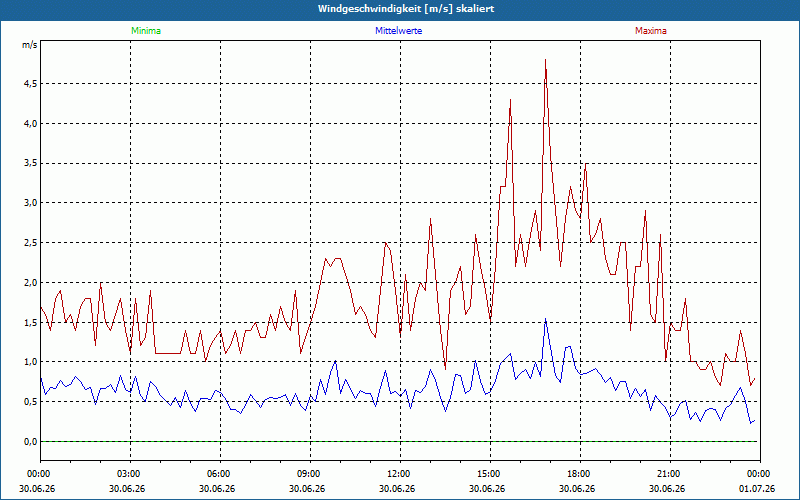Click the Windgeschwindigkeit chart title bar

400,9
